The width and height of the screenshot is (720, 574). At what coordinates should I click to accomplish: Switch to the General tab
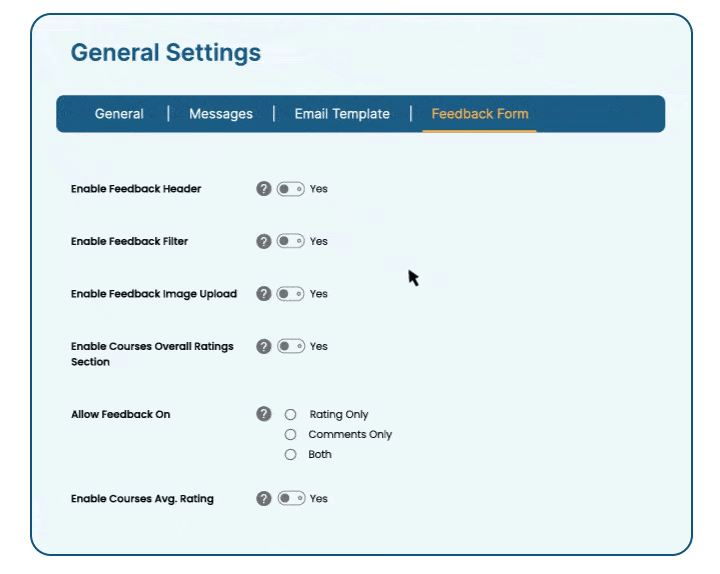point(119,114)
